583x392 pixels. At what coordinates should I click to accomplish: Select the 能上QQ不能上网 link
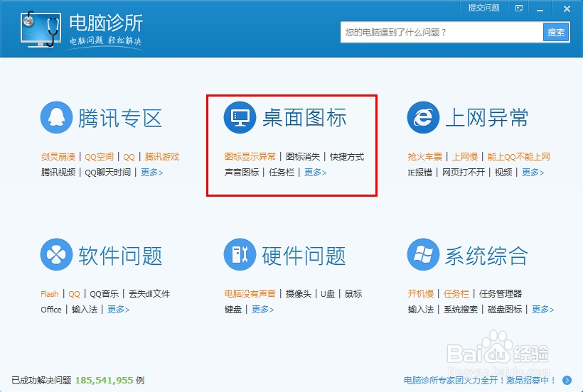coord(519,157)
